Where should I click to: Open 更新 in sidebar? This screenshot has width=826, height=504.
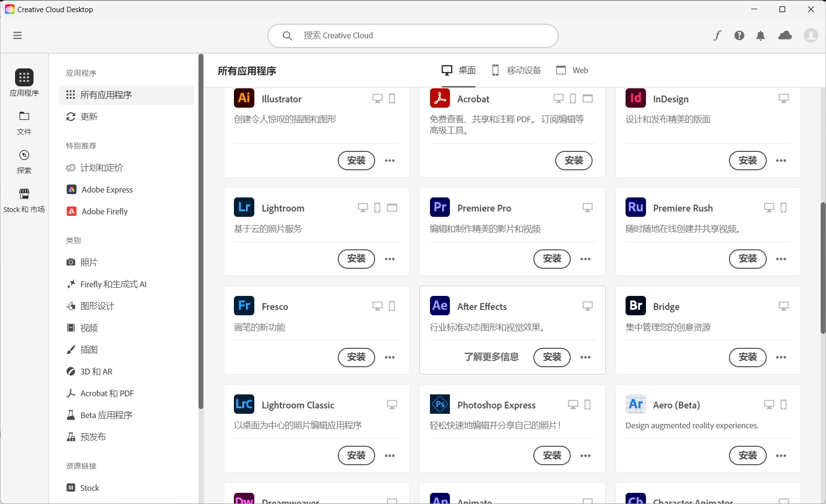click(x=127, y=116)
